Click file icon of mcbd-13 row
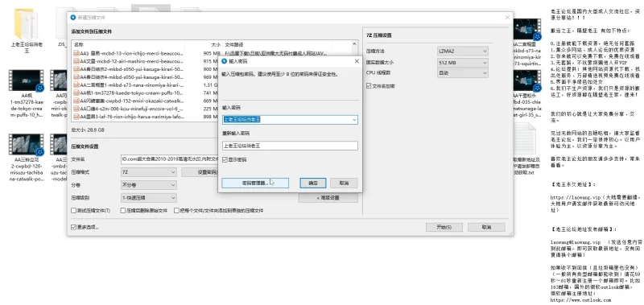Image resolution: width=644 pixels, height=305 pixels. point(76,53)
